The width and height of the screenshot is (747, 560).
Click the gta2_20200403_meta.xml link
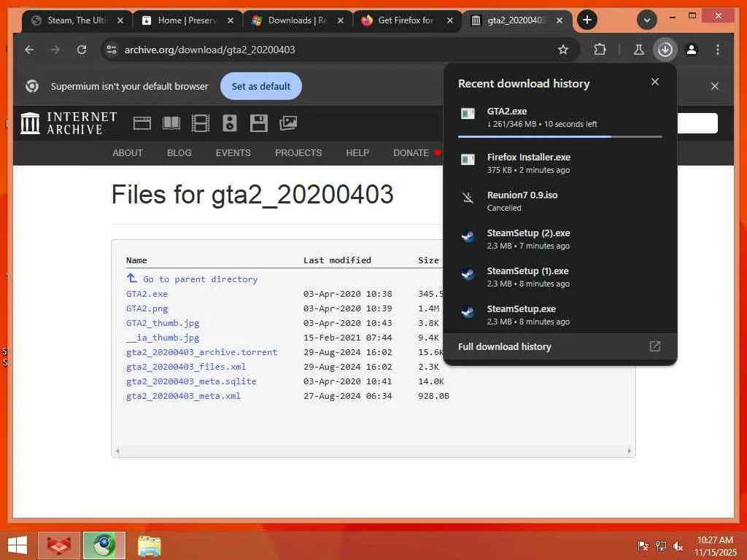[183, 396]
